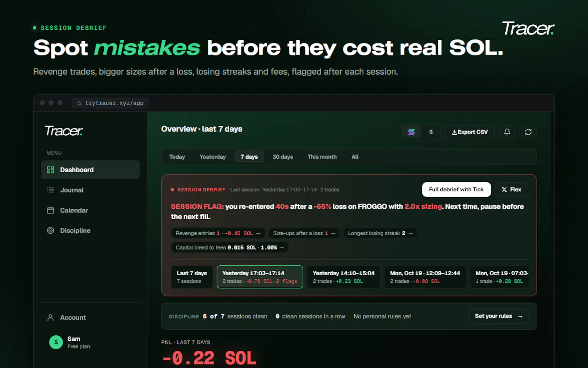Click the refresh data icon

528,132
